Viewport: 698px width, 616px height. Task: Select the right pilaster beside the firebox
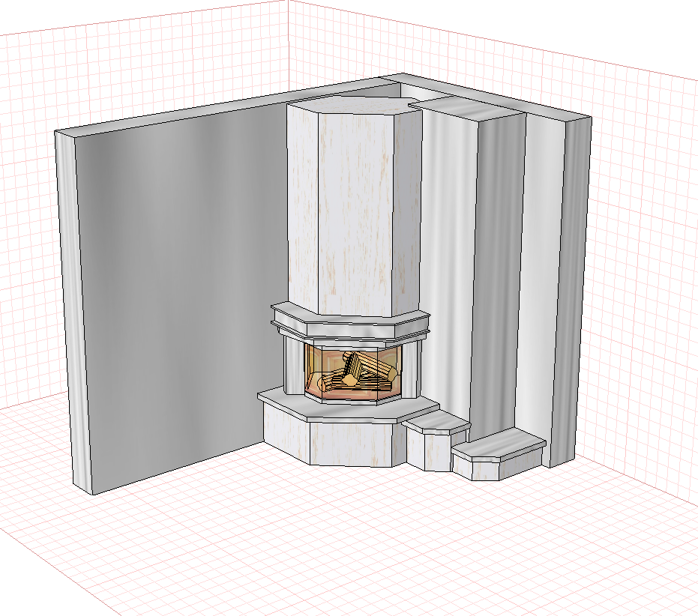coord(410,370)
